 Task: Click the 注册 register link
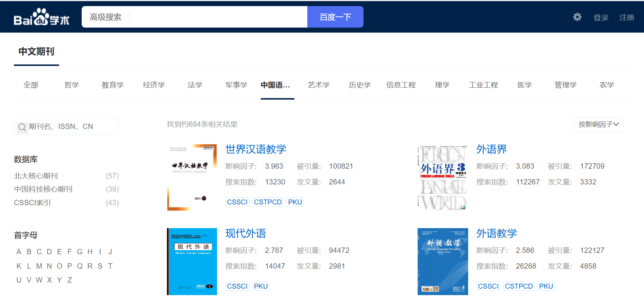pos(626,18)
